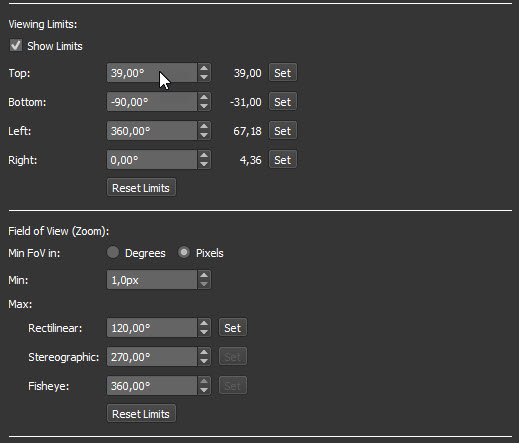Click the Top limit input field

pos(152,73)
